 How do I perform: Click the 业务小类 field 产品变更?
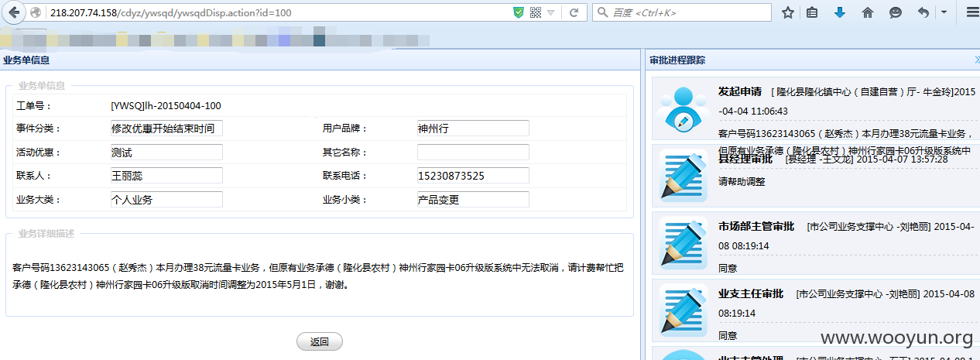[473, 200]
